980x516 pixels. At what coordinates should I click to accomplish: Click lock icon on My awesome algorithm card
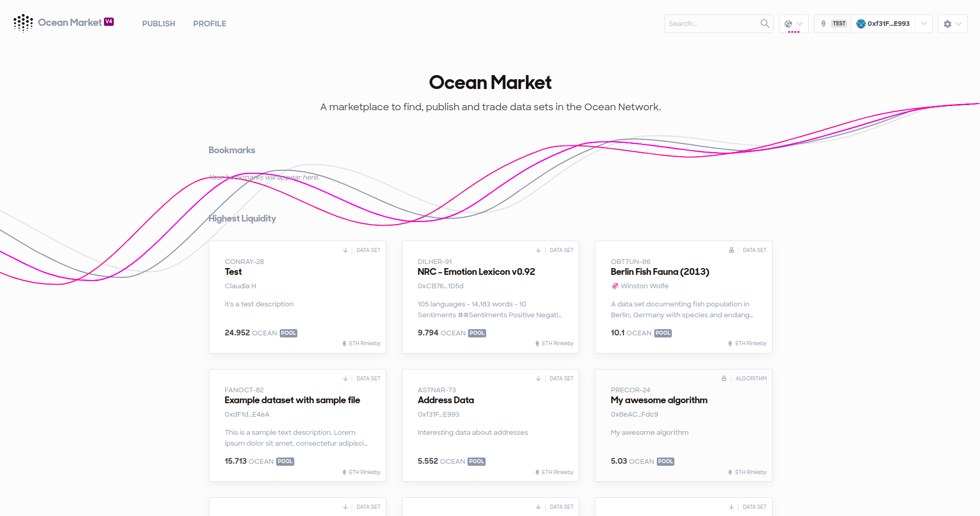[724, 378]
